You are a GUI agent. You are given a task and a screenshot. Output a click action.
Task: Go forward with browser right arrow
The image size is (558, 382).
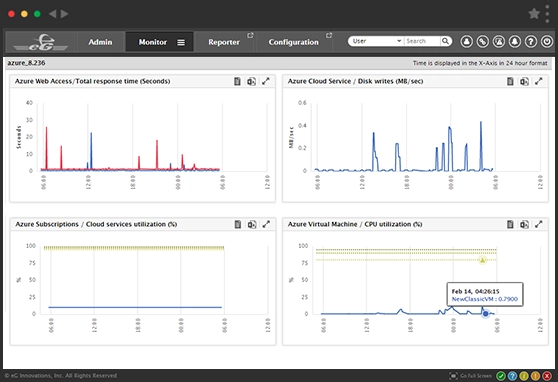(x=64, y=14)
